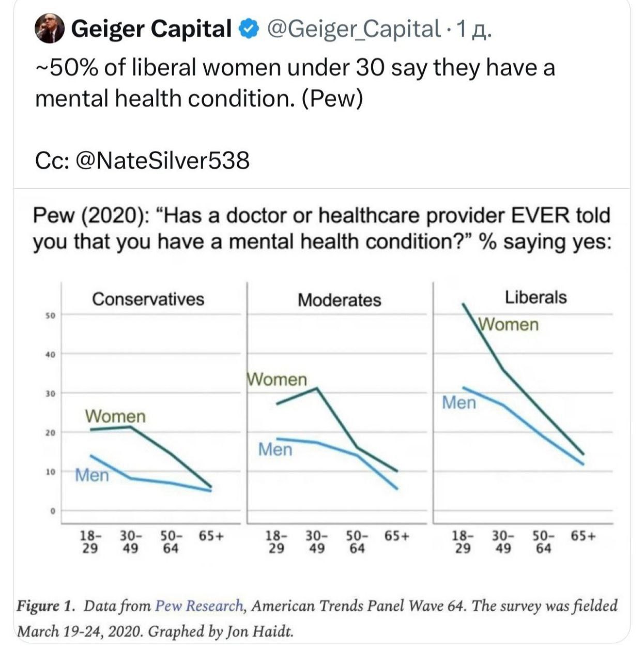
Task: Click the Men label in Liberals chart
Action: (x=458, y=402)
